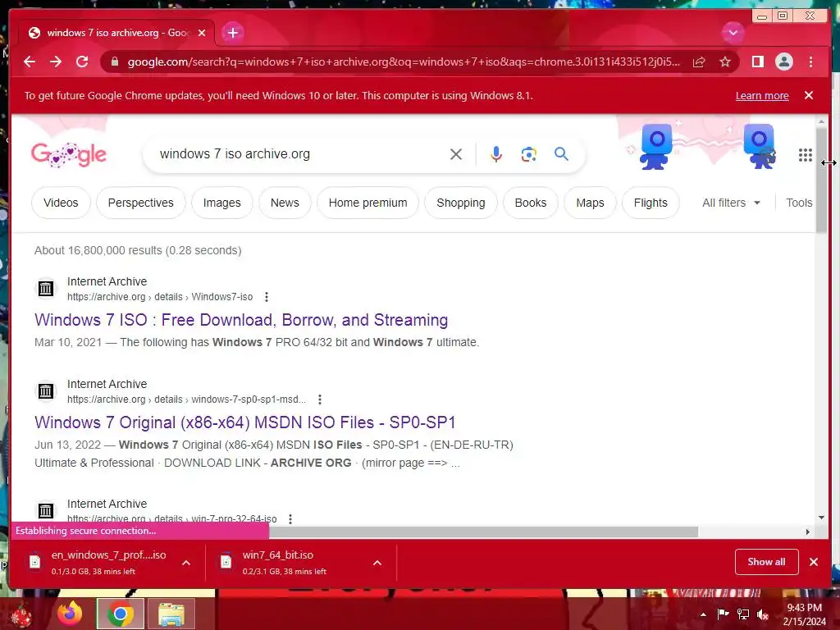Open Windows 7 ISO Free Download result

(x=241, y=320)
